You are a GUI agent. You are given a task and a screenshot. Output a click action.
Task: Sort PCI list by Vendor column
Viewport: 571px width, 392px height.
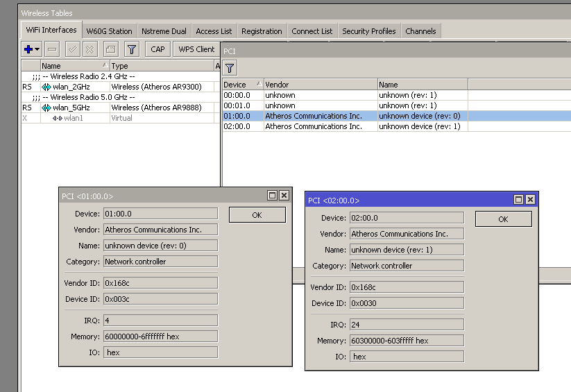[321, 85]
